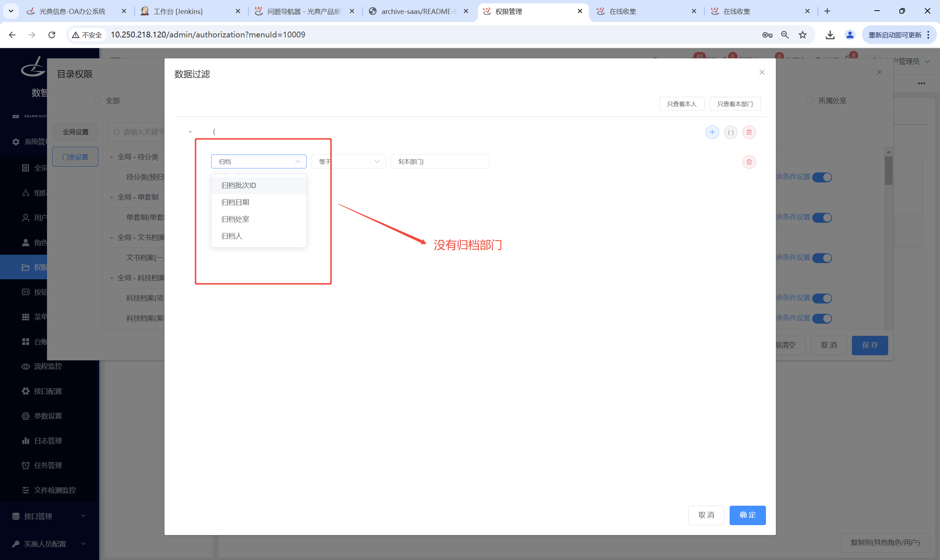The height and width of the screenshot is (560, 940).
Task: Open 日志管理 in the sidebar
Action: point(48,441)
